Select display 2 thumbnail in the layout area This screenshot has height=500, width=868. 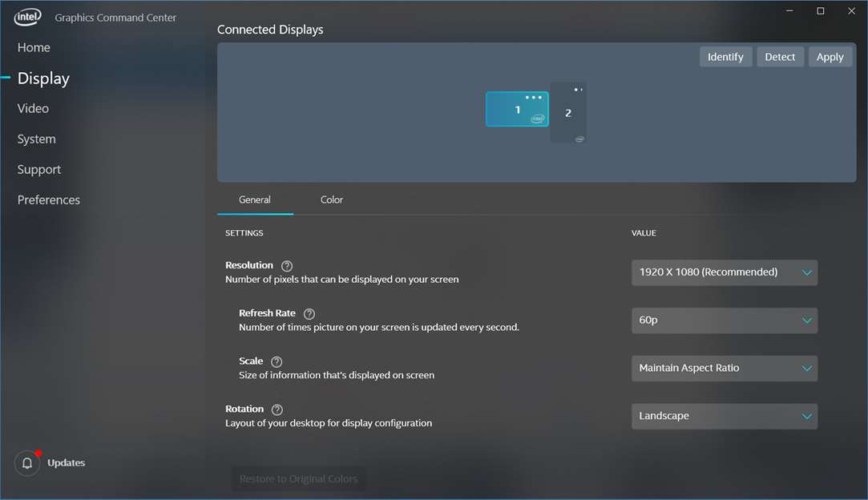[x=567, y=116]
